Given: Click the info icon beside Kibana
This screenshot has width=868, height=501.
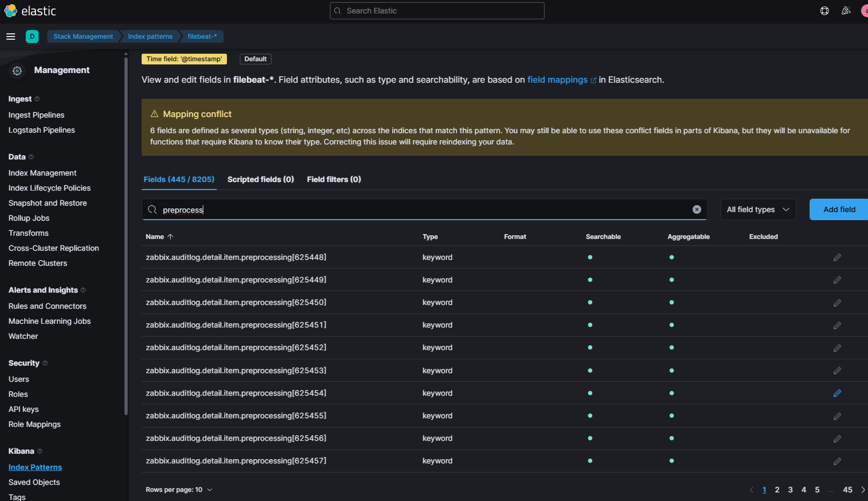Looking at the screenshot, I should tap(40, 451).
